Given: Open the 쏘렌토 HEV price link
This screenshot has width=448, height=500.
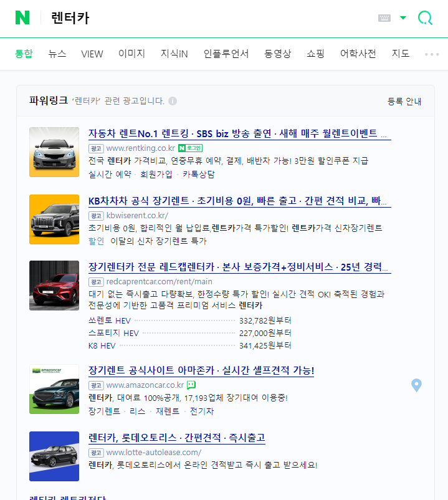Looking at the screenshot, I should [x=110, y=320].
